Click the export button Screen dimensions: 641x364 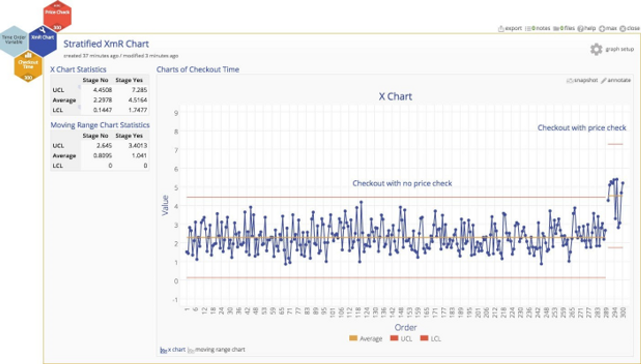[510, 28]
